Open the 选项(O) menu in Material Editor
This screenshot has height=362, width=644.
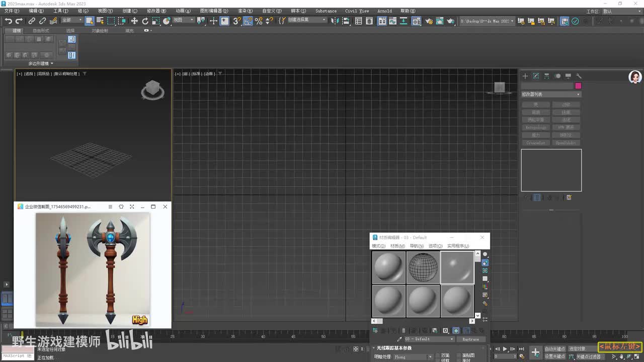click(x=435, y=246)
